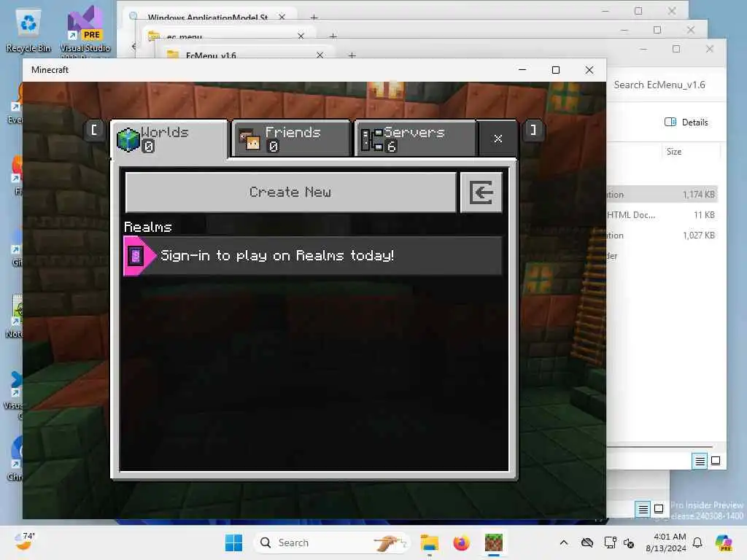Close the EcMenu_v1.6 Explorer tab
Screen dimensions: 747x560
[x=320, y=55]
